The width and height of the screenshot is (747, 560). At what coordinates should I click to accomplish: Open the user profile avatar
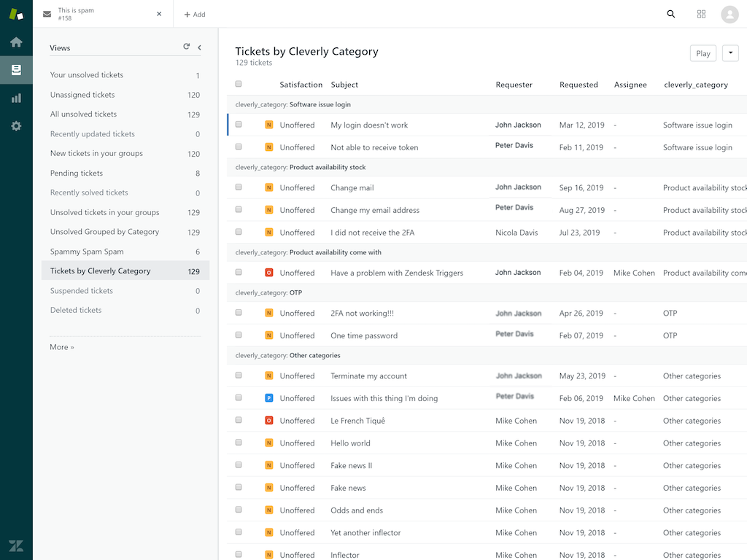pyautogui.click(x=729, y=14)
